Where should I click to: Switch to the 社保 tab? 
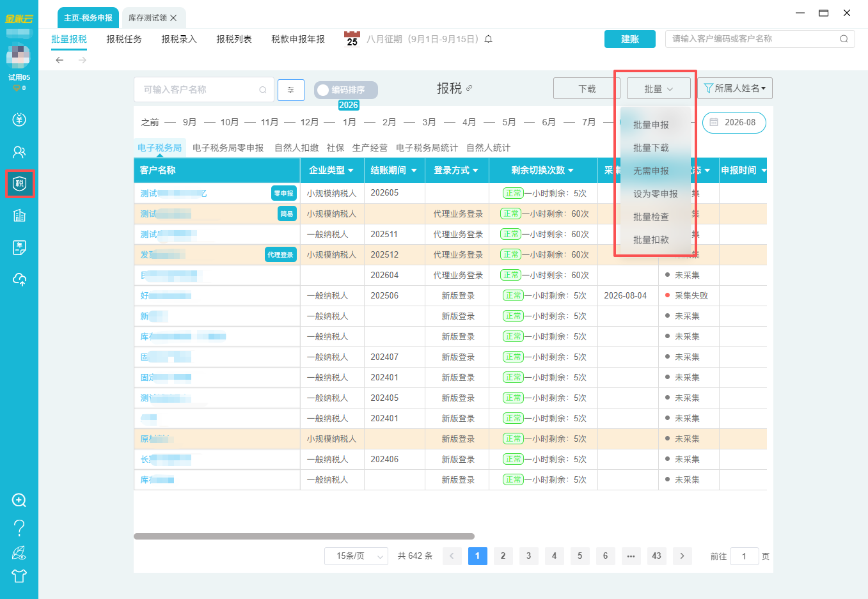[x=335, y=148]
